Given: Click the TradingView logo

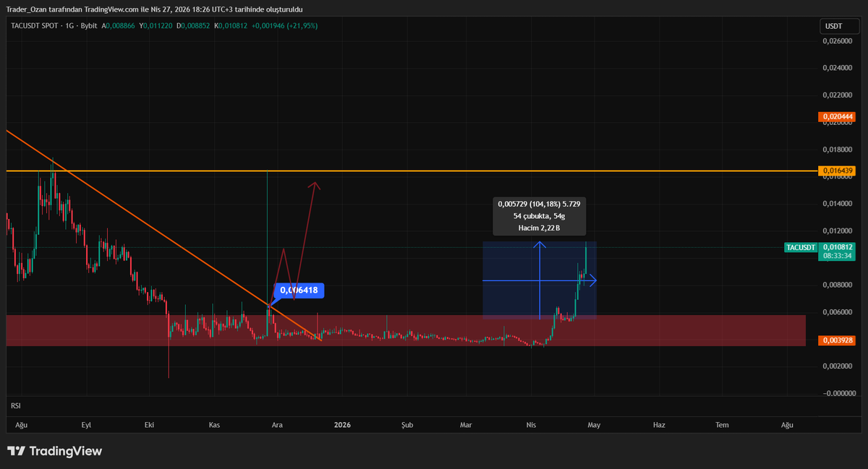Looking at the screenshot, I should [54, 450].
